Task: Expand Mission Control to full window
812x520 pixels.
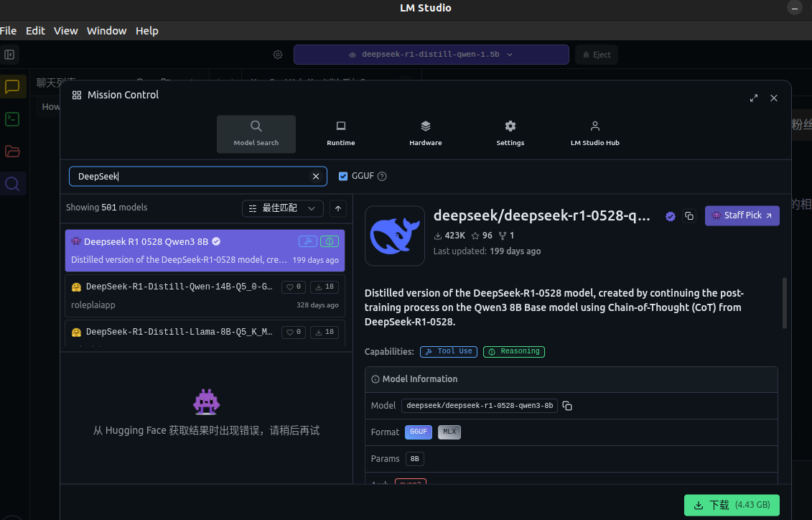Action: 754,98
